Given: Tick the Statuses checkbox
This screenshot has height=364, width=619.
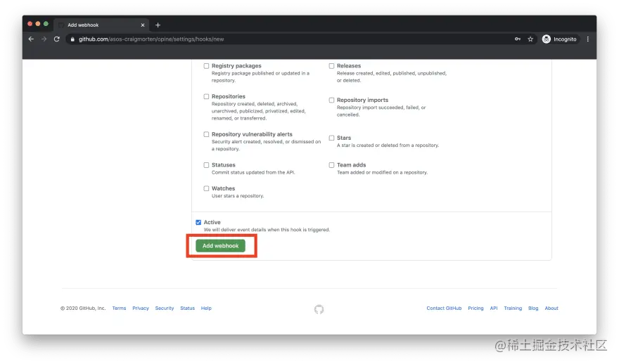Looking at the screenshot, I should [206, 165].
